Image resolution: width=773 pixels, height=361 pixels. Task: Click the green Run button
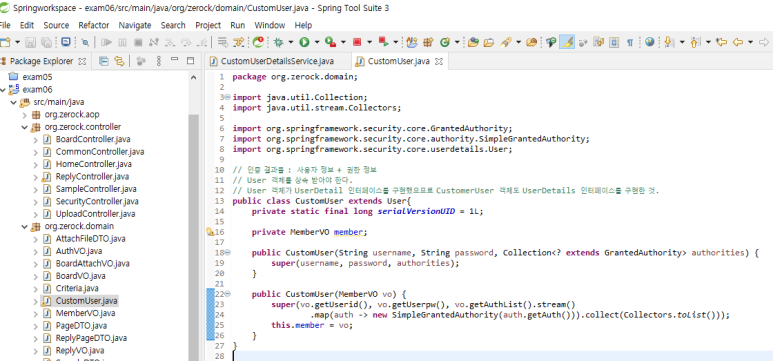pos(304,42)
